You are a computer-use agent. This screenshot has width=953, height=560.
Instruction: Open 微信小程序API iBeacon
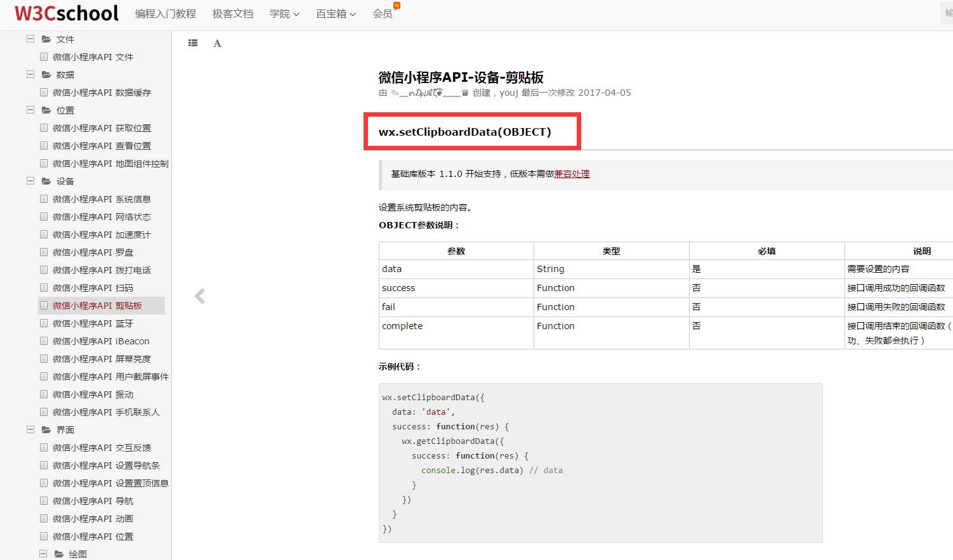(x=101, y=341)
